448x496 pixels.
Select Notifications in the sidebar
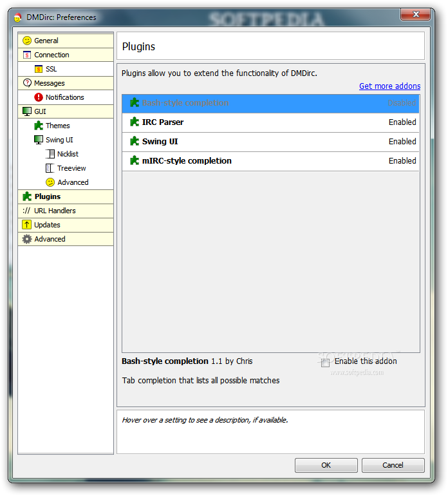click(x=66, y=97)
